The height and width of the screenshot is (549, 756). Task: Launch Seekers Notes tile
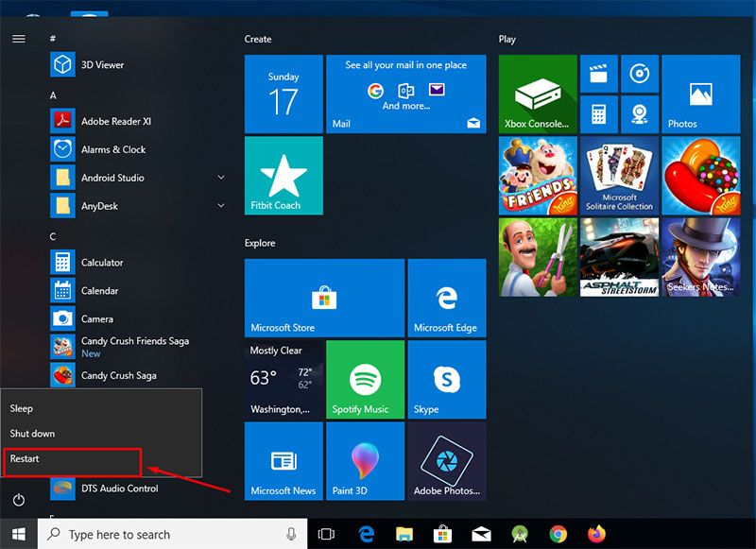tap(701, 257)
